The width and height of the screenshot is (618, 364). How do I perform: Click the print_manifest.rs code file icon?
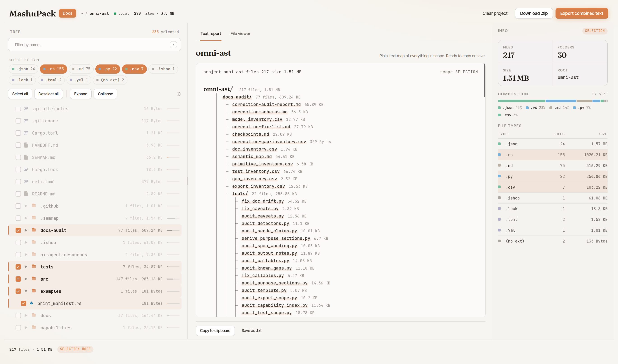31,303
